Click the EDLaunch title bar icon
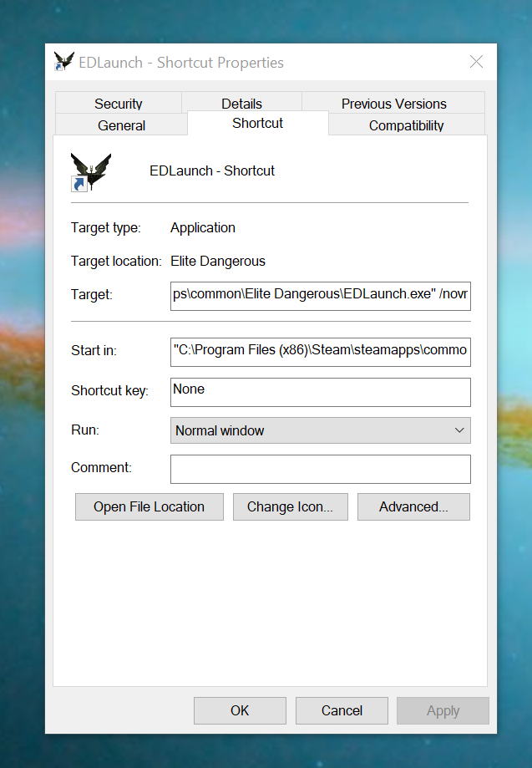532x768 pixels. click(x=63, y=62)
